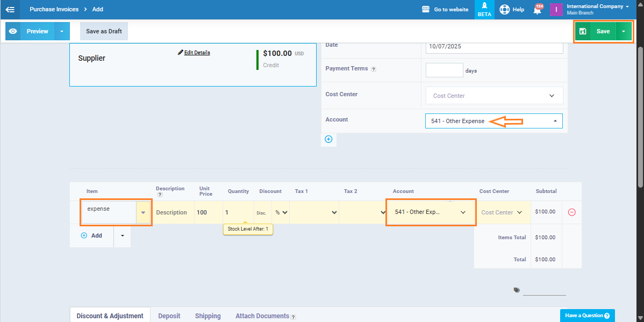Click the blue plus circle under Account

[x=328, y=139]
